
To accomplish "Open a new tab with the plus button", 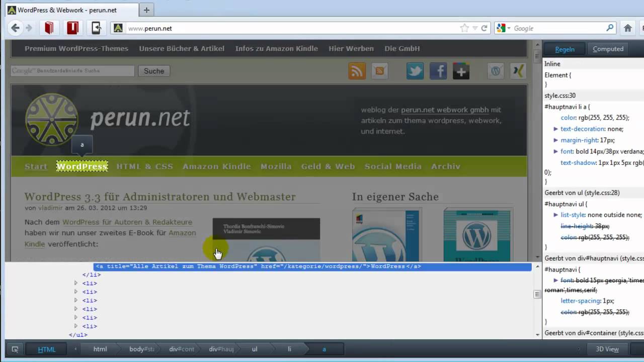I will pyautogui.click(x=146, y=10).
